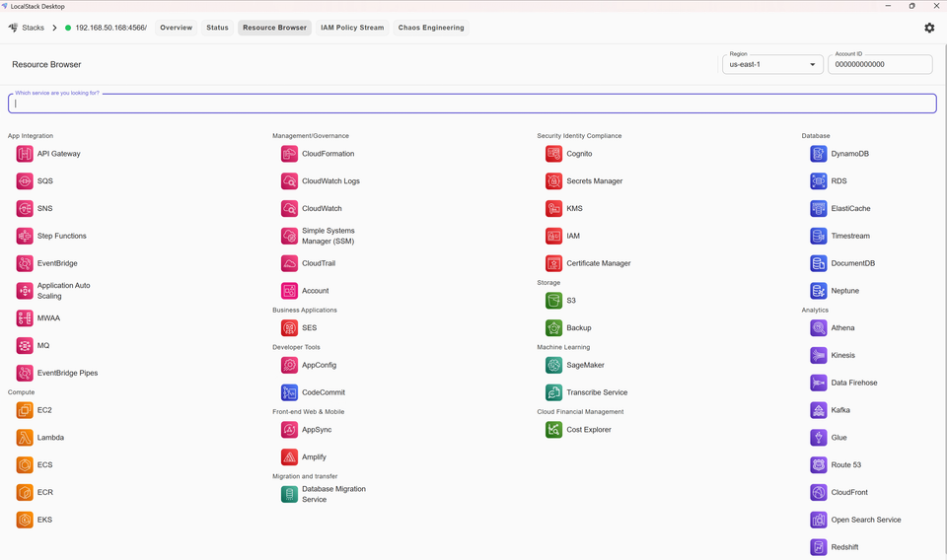Screen dimensions: 947x560
Task: Select the EC2 icon
Action: pos(25,410)
